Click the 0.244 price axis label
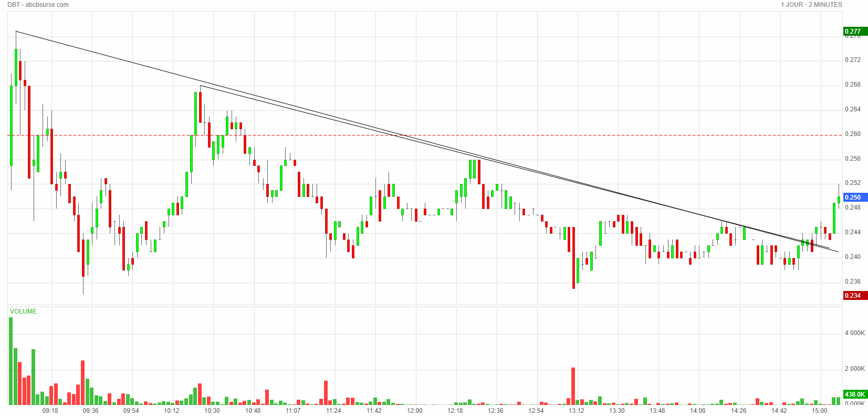The image size is (868, 416). point(853,232)
